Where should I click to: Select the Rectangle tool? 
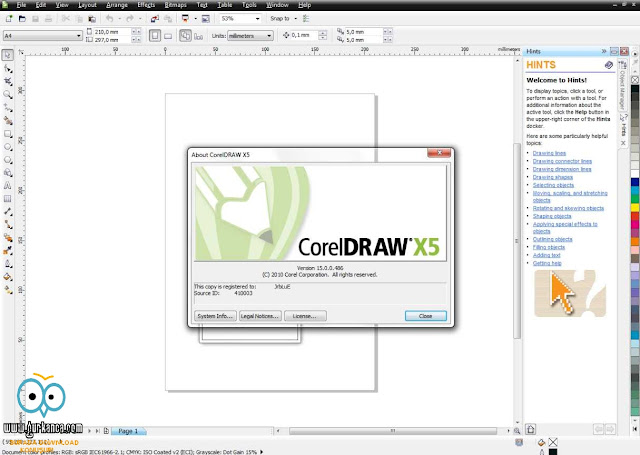pos(7,134)
